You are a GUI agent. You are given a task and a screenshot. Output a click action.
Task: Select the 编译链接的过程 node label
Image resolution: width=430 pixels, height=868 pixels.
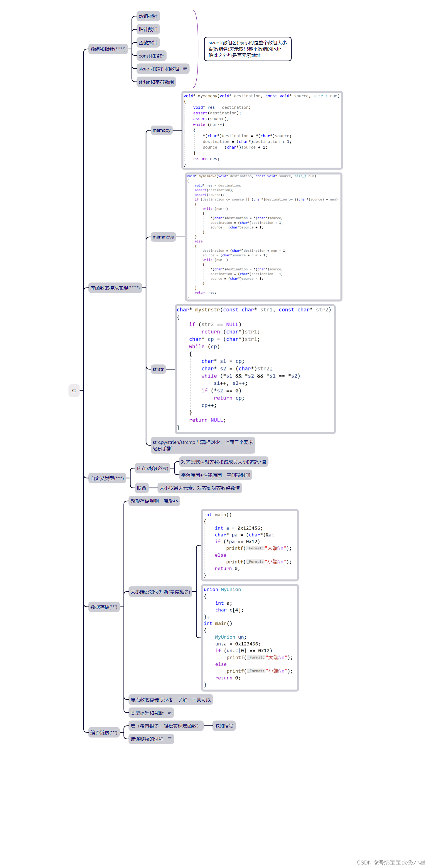point(147,739)
